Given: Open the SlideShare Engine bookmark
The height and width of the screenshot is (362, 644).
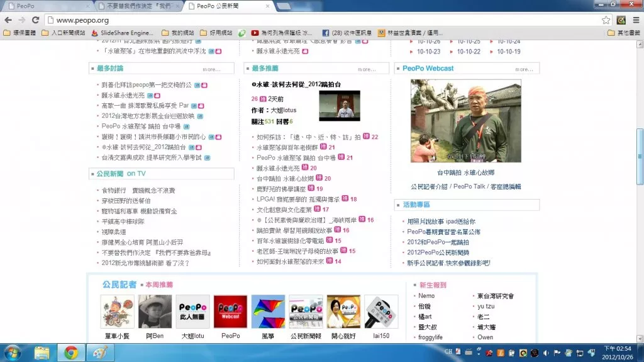Looking at the screenshot, I should tap(123, 33).
